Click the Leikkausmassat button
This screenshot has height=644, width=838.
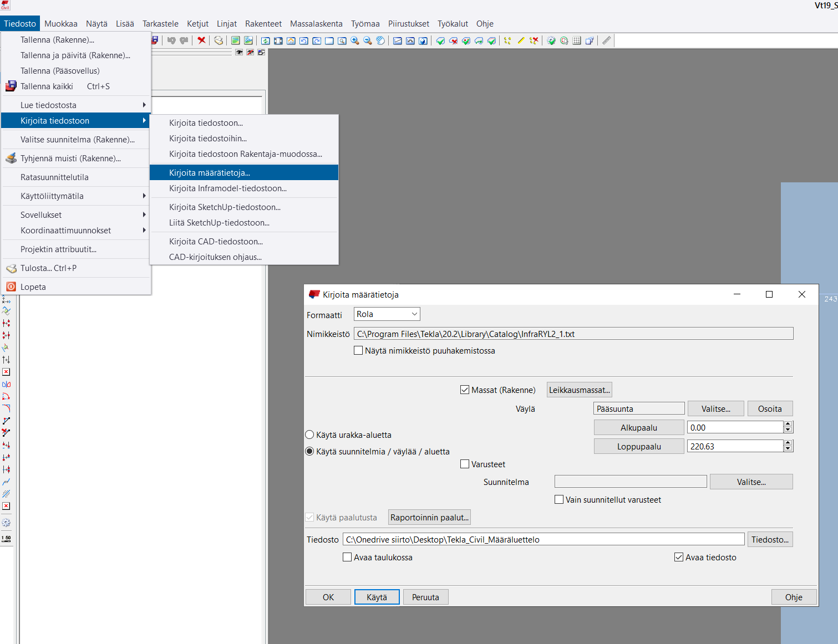click(x=580, y=390)
